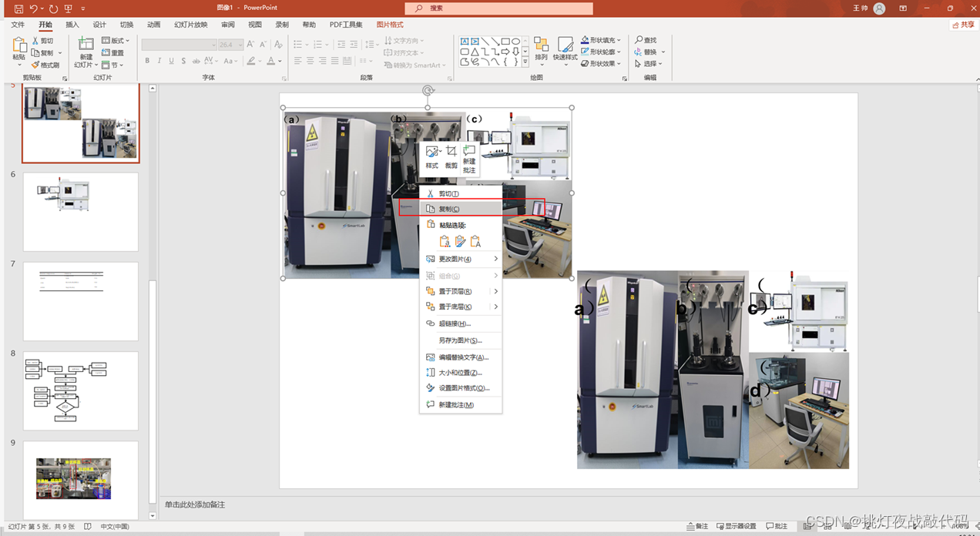Screen dimensions: 980x536
Task: Click 裁剪 (Crop) on the mini toolbar
Action: (x=451, y=156)
